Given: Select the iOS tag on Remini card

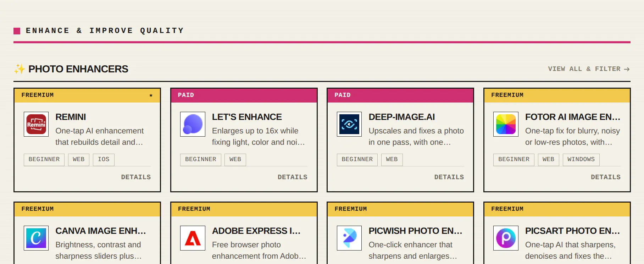Looking at the screenshot, I should tap(104, 159).
